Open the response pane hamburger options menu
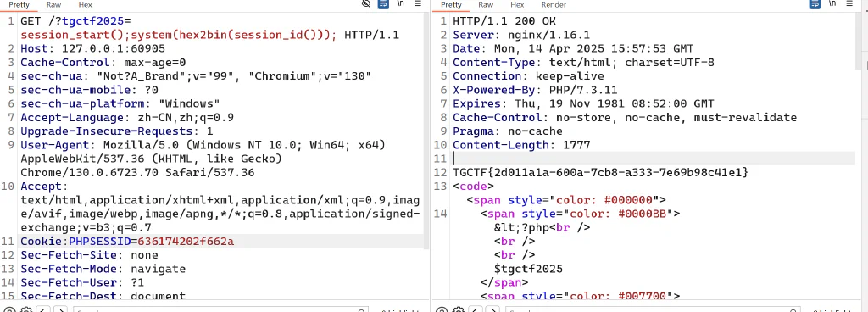868x312 pixels. 849,4
